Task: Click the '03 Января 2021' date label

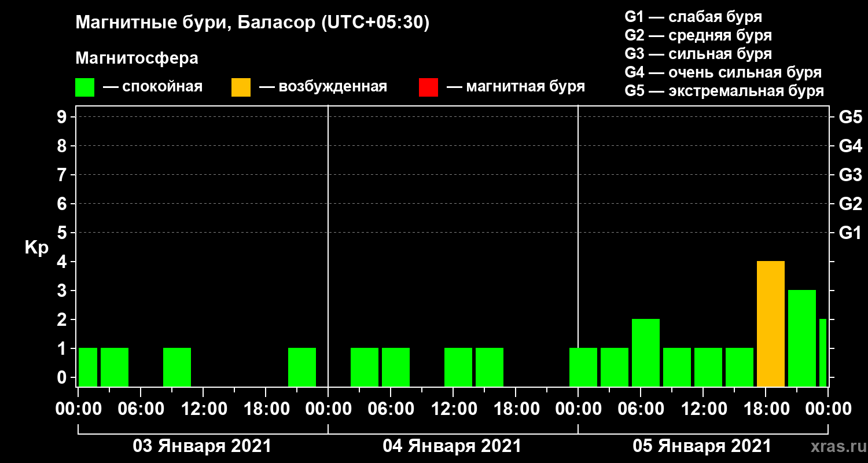Action: point(202,446)
